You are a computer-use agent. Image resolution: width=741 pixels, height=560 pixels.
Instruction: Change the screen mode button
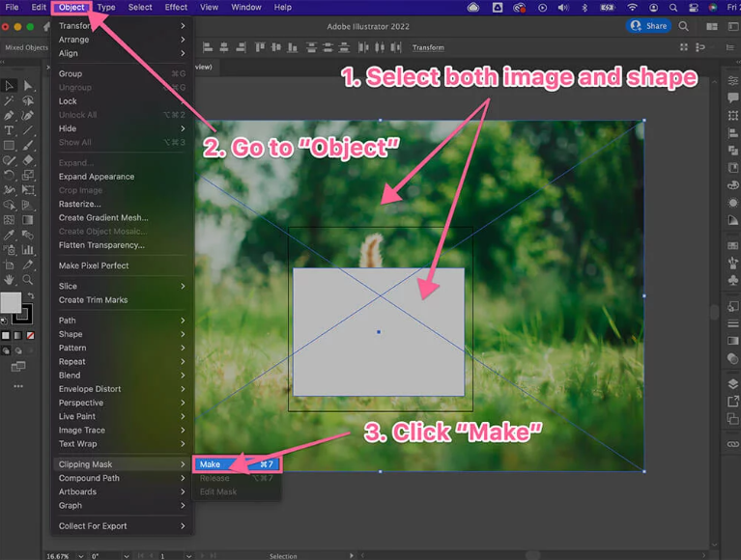pyautogui.click(x=18, y=366)
